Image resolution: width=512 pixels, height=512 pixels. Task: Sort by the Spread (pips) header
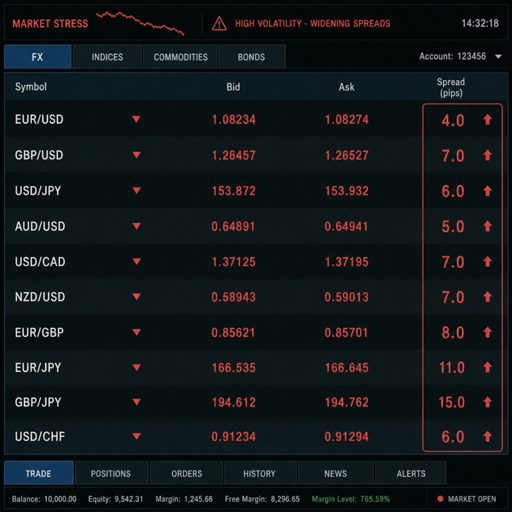coord(451,87)
